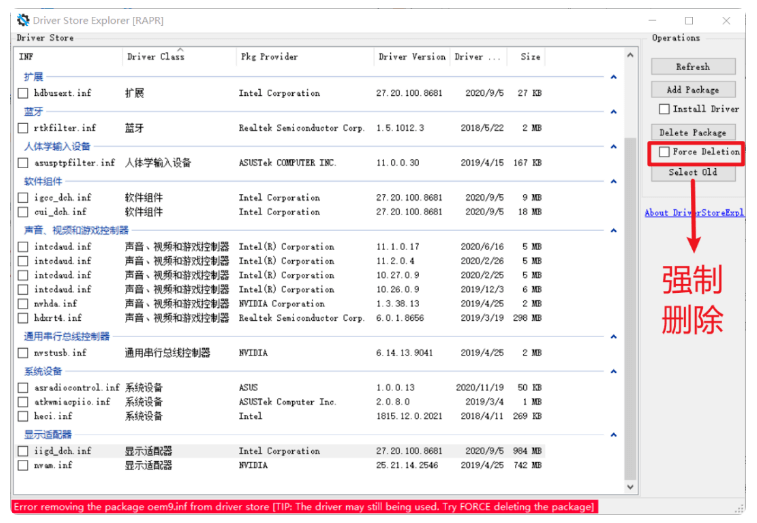
Task: Select the igcc_dch.inf checkbox
Action: coord(23,198)
